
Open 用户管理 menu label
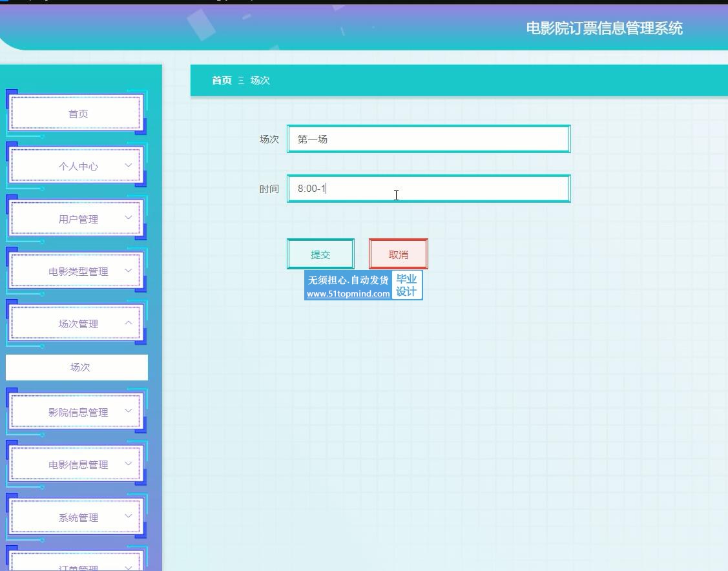pos(78,219)
